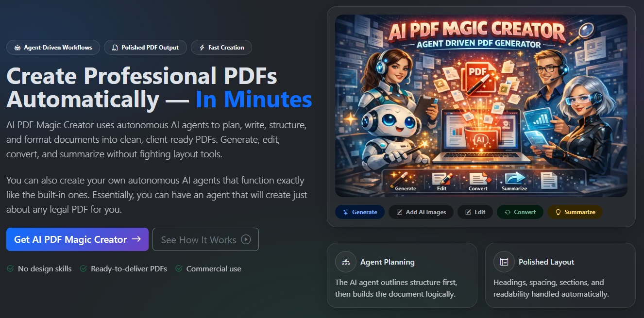Click the Agent Planning card heading
The image size is (644, 318).
click(x=388, y=262)
